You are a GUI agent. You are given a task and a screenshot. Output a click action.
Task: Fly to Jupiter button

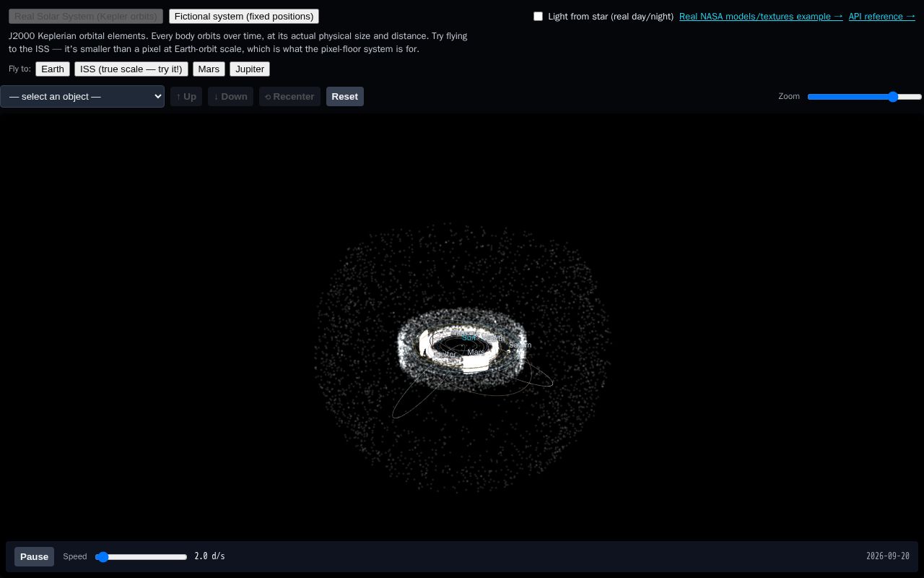(250, 69)
